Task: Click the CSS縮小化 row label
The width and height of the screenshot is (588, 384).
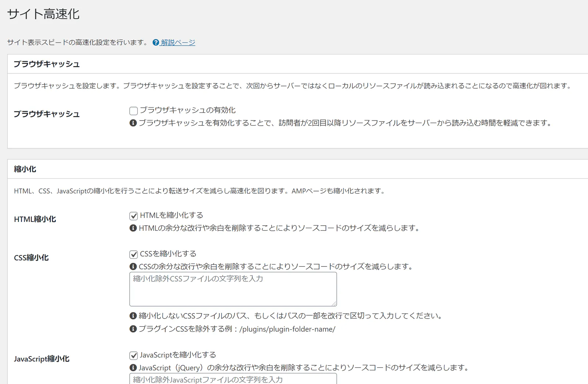Action: 31,258
